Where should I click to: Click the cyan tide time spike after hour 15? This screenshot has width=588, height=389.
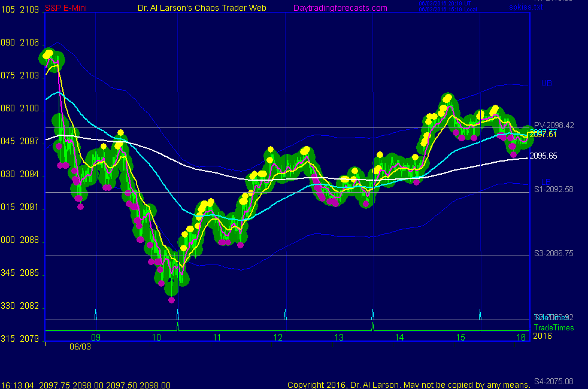[480, 314]
